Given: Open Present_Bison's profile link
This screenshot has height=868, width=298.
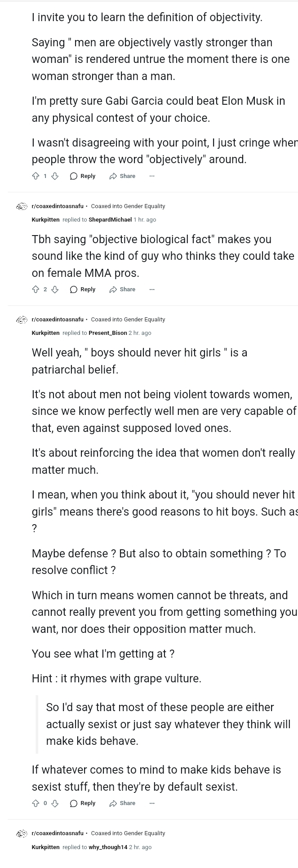Looking at the screenshot, I should click(x=108, y=333).
